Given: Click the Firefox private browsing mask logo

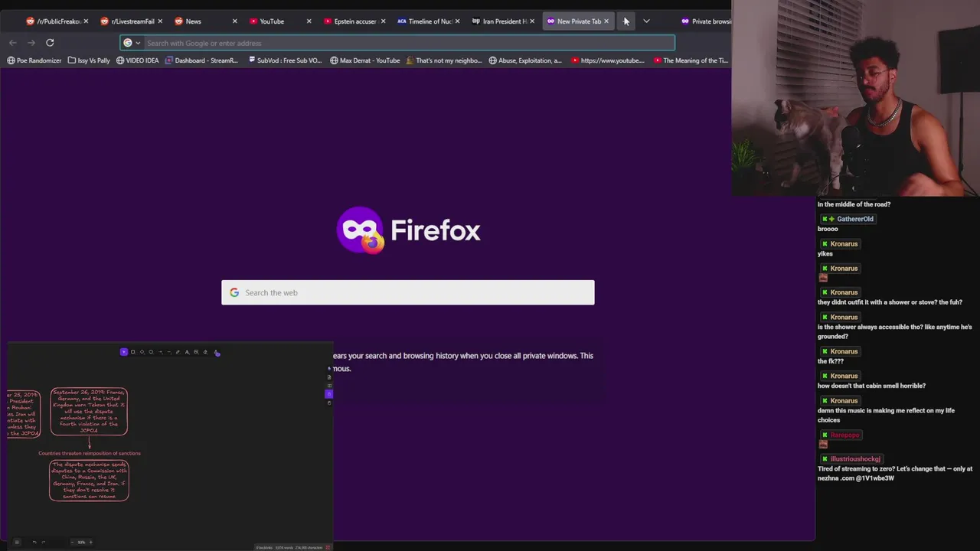Looking at the screenshot, I should click(x=361, y=230).
